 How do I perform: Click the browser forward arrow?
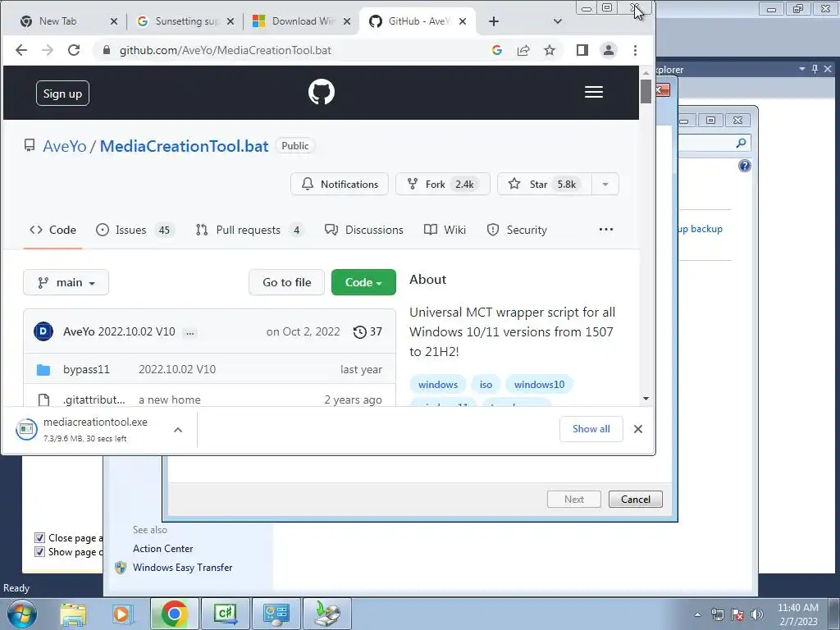click(x=48, y=50)
